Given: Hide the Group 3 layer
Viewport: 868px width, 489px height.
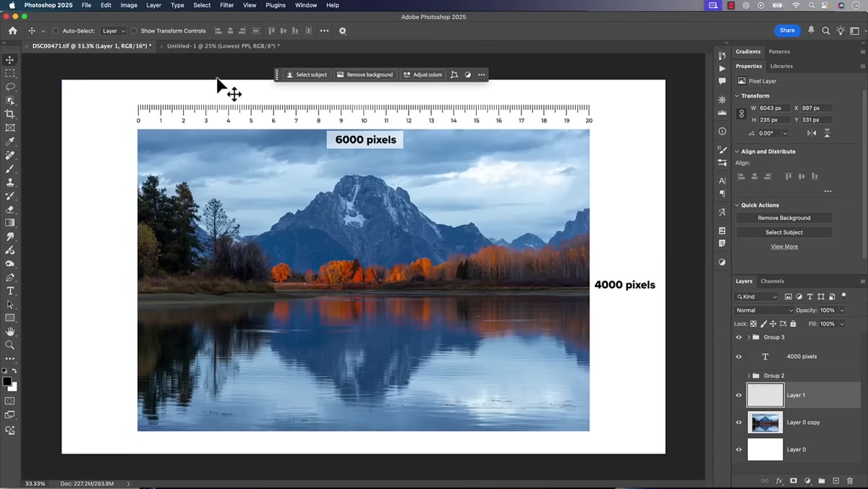Looking at the screenshot, I should 739,337.
